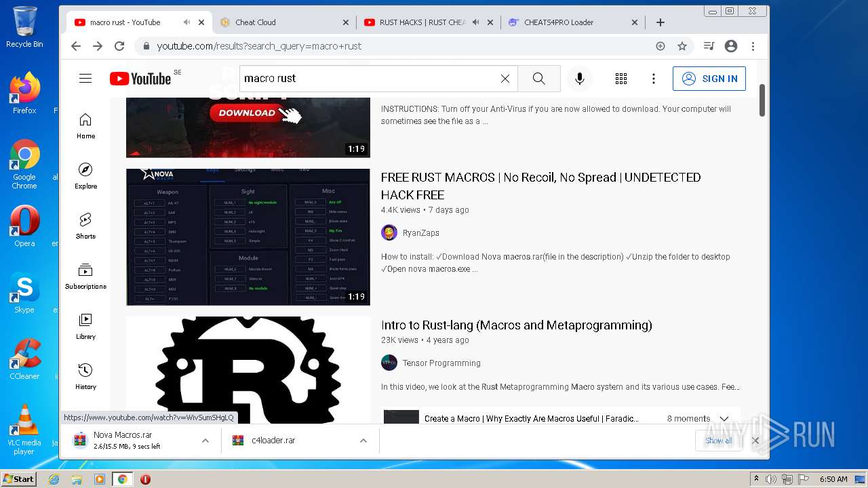The image size is (868, 488).
Task: Close the Cheat Cloud tab
Action: pos(346,22)
